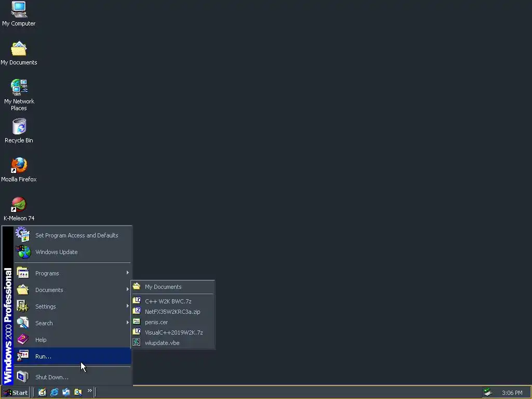Open recent file VisualC++2019W2K.7z
Viewport: 532px width, 399px height.
tap(172, 332)
